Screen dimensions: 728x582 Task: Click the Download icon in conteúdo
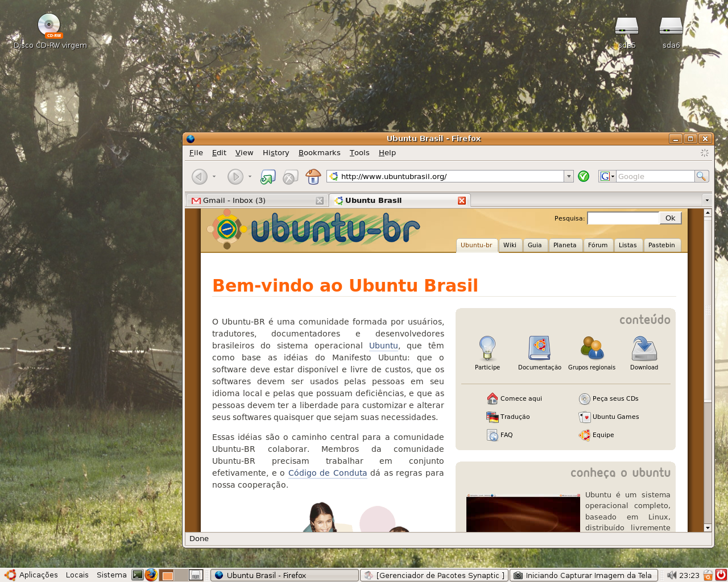click(644, 348)
